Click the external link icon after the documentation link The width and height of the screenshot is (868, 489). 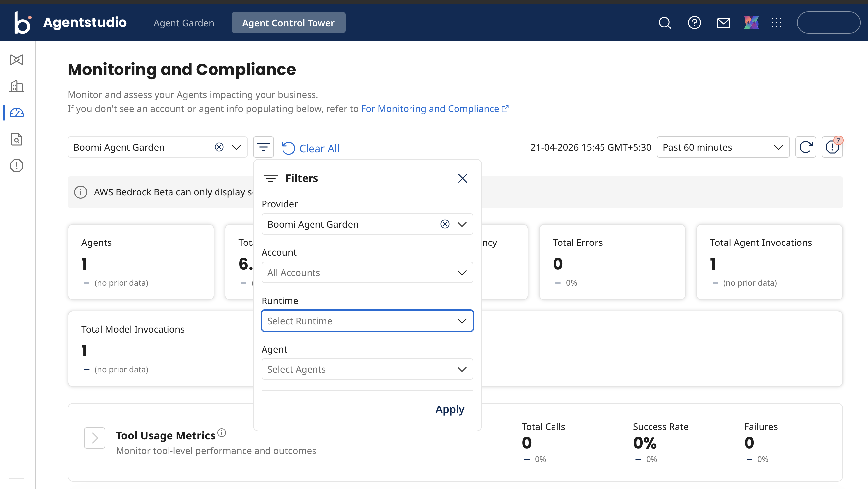505,109
